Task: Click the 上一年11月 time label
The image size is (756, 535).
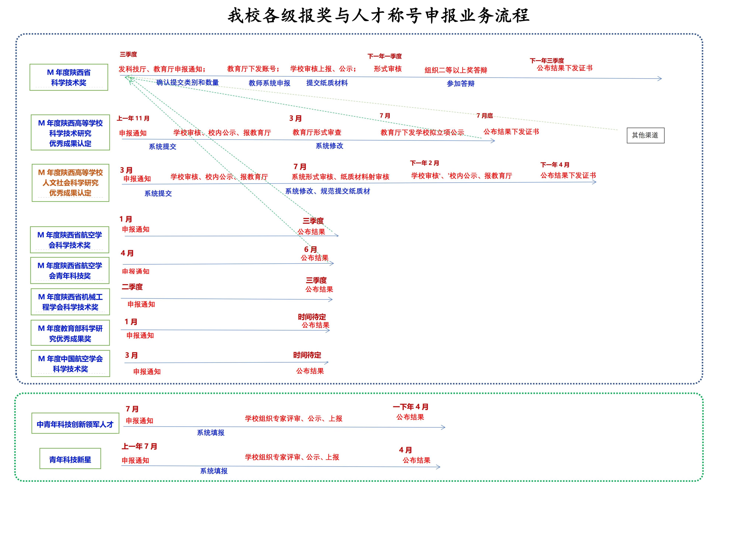Action: [x=133, y=118]
